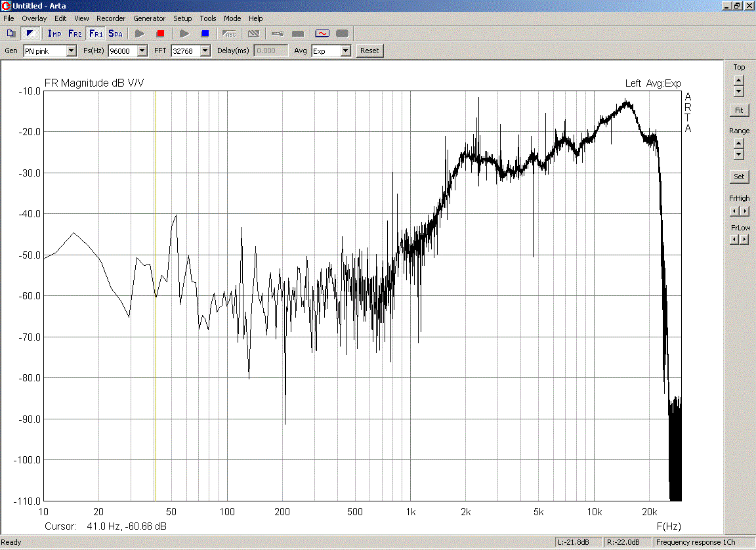
Task: Expand the Fs(Hz) sample rate dropdown
Action: (142, 51)
